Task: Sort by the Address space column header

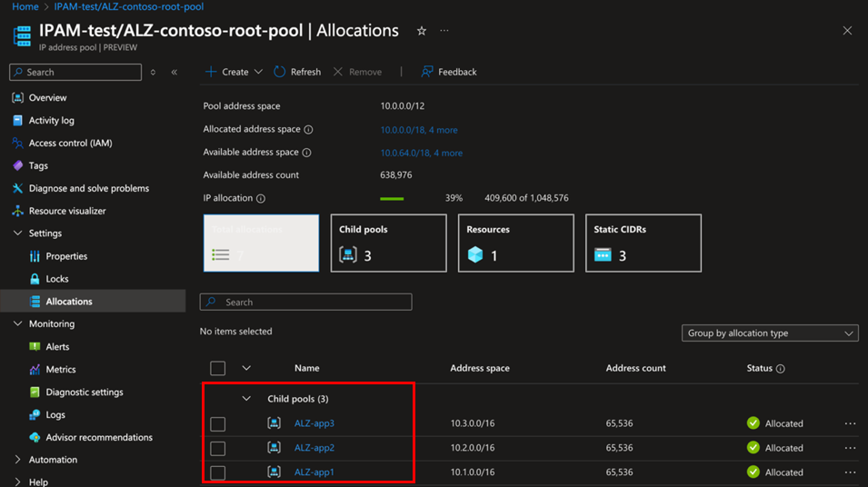Action: coord(480,368)
